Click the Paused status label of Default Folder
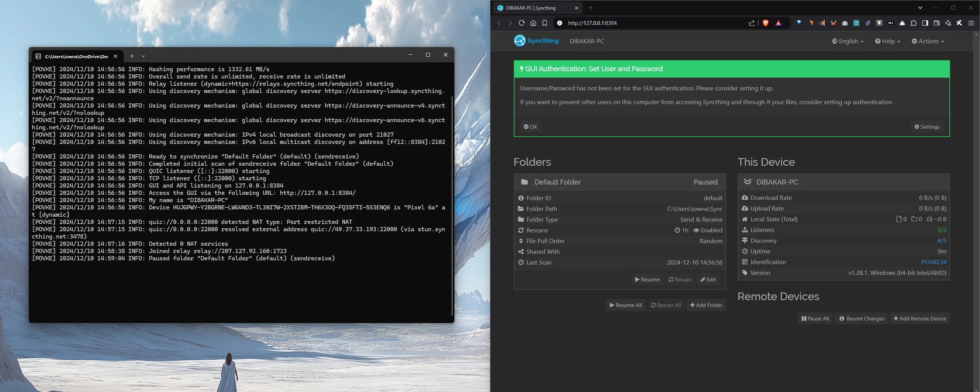The image size is (980, 392). 706,182
